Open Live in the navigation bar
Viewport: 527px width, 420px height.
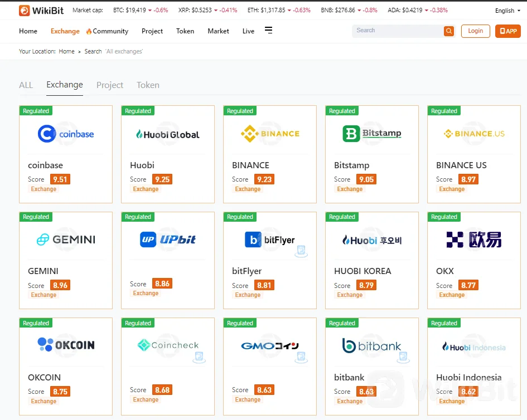tap(248, 31)
